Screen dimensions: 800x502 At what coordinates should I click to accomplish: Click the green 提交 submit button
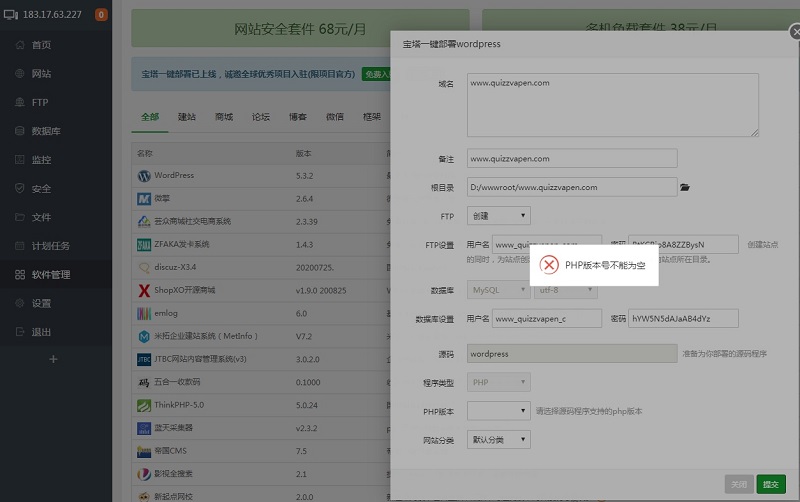pyautogui.click(x=771, y=484)
